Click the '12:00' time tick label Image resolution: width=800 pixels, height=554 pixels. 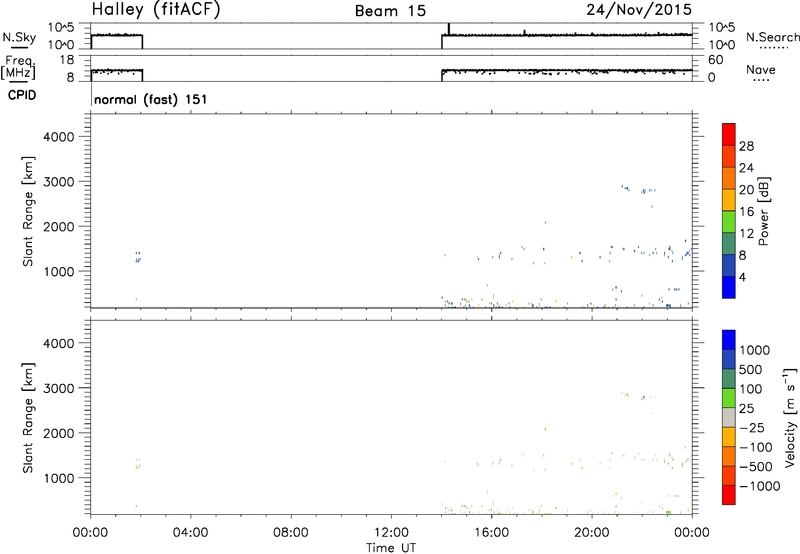pyautogui.click(x=391, y=533)
